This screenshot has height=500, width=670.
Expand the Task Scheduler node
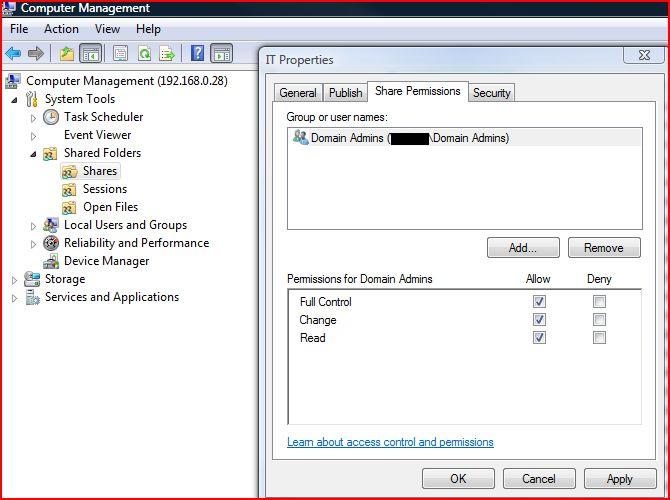coord(33,118)
